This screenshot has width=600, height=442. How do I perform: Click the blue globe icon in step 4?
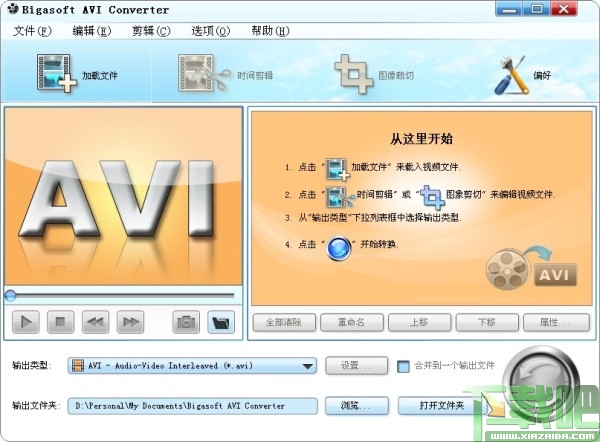339,248
